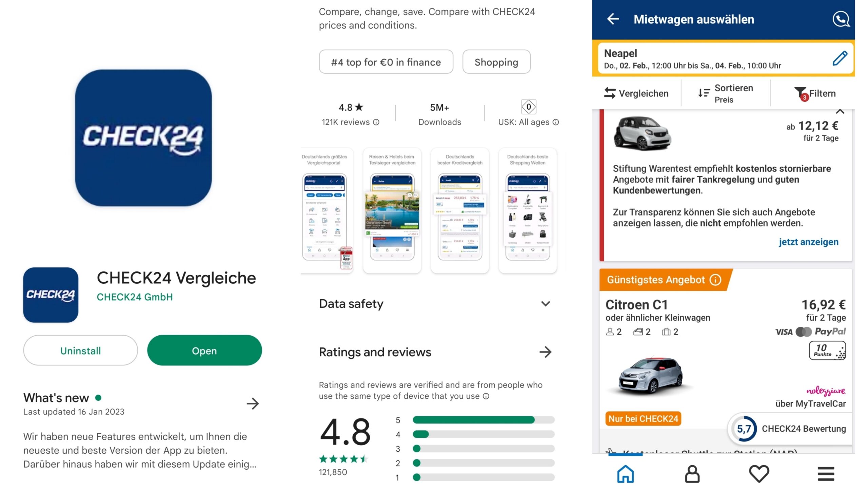Click the jetzt anzeigen link
Viewport: 868px width, 489px height.
coord(808,242)
